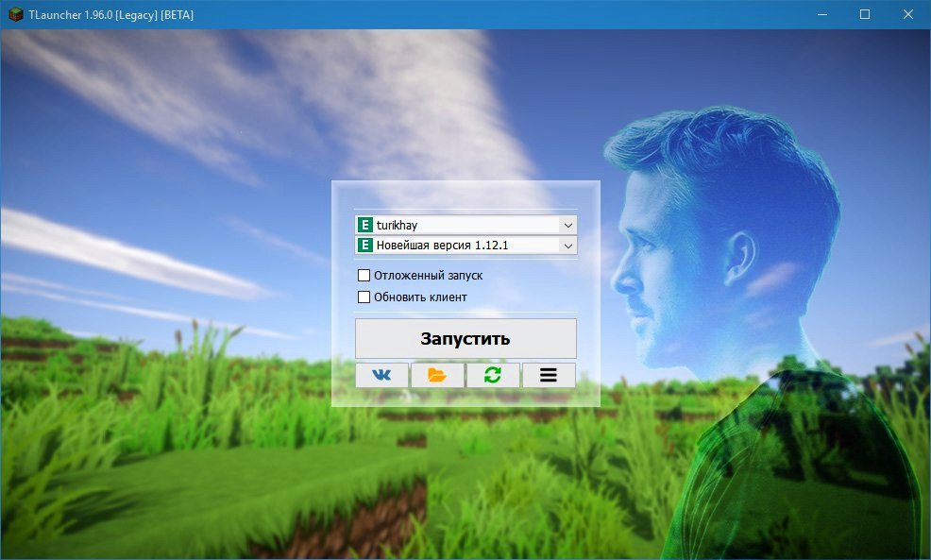Screen dimensions: 931x560
Task: Click the Обновить клиент label
Action: coord(420,297)
